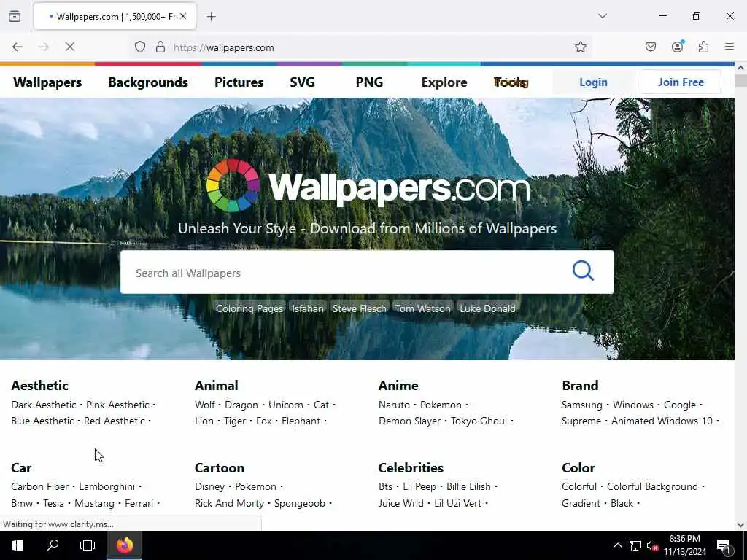Open the Colorful Background link

click(x=652, y=486)
